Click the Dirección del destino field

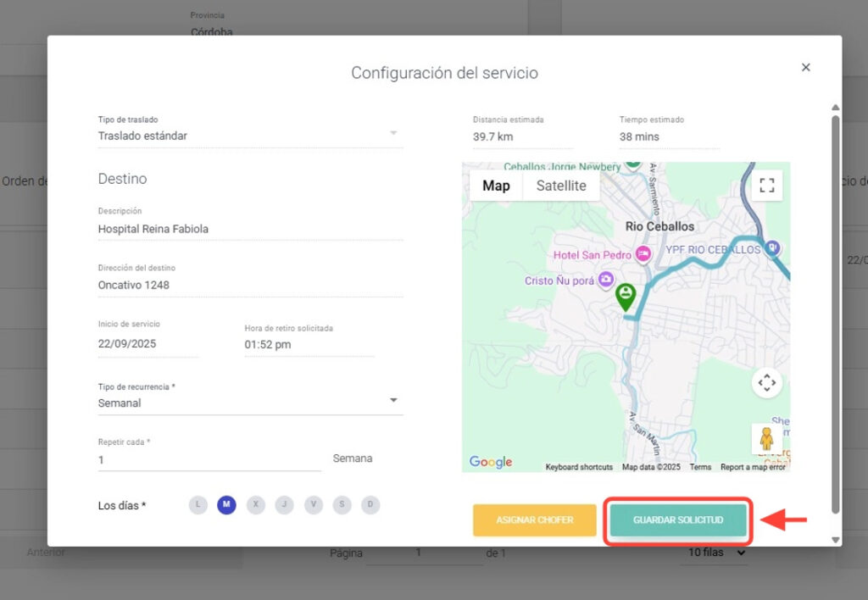(250, 285)
